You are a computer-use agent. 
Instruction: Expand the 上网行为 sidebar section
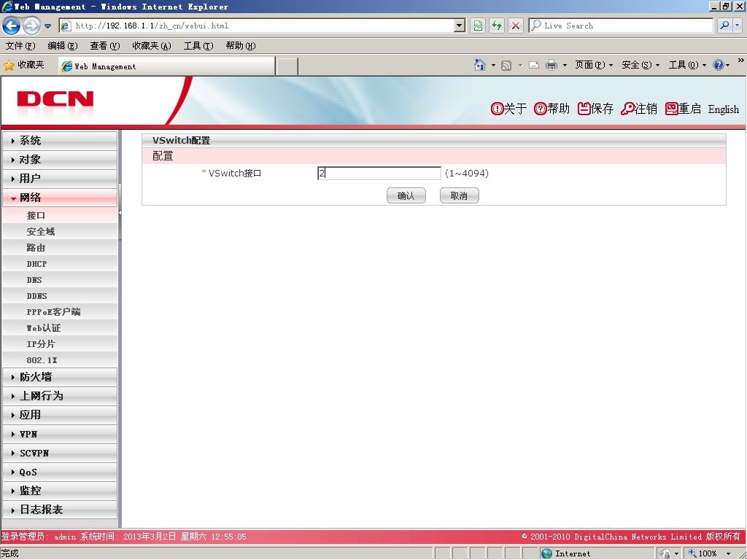tap(60, 396)
